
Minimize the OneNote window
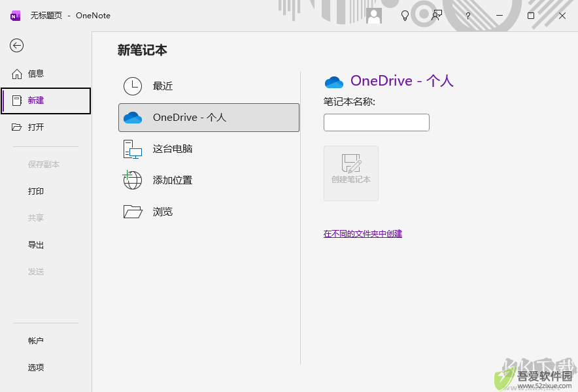[500, 16]
